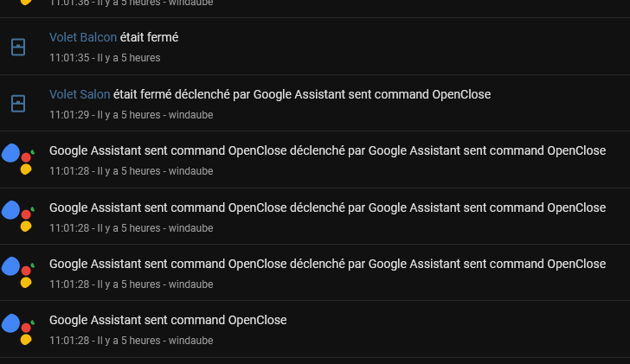
Task: Open the Volet Salon entity link
Action: (80, 94)
